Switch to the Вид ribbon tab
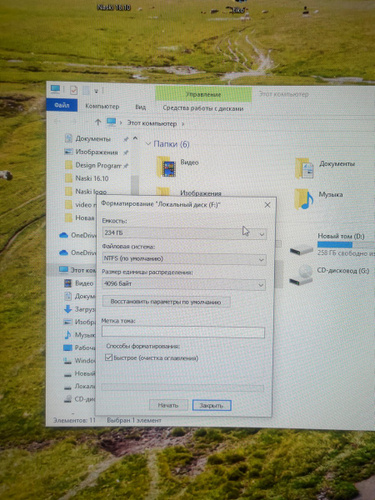Image resolution: width=375 pixels, height=500 pixels. tap(140, 107)
